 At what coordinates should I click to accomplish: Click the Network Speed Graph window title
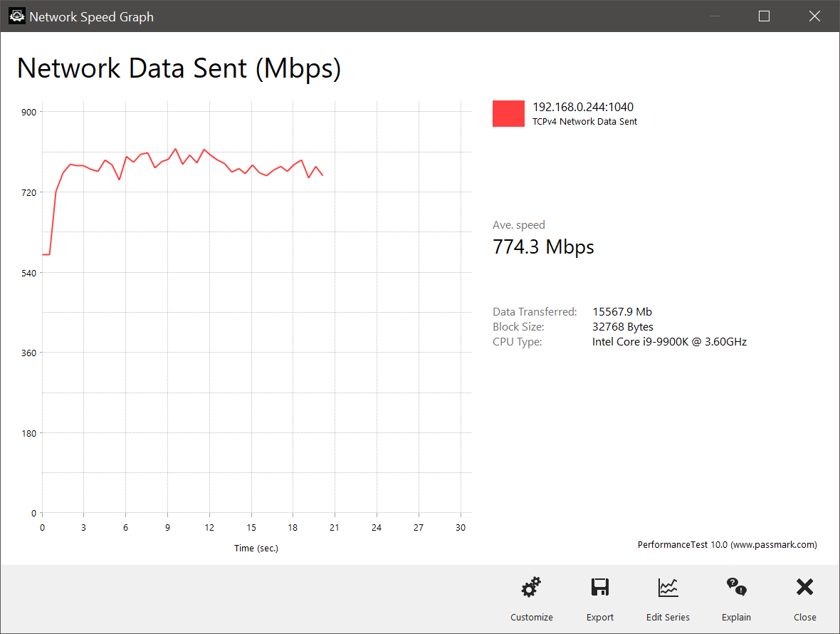tap(92, 17)
